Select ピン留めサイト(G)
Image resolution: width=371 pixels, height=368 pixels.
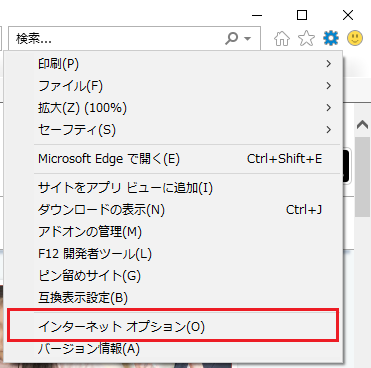173,276
